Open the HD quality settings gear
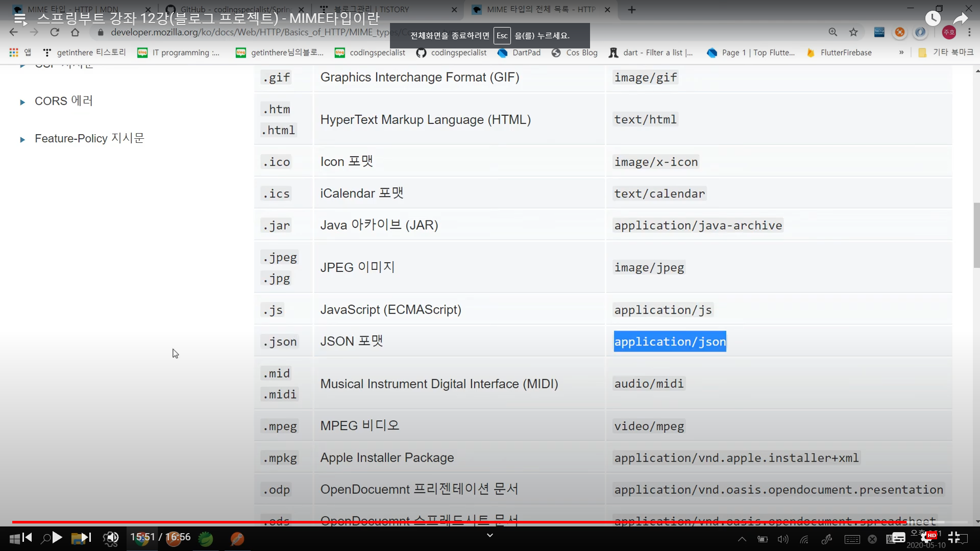 927,537
